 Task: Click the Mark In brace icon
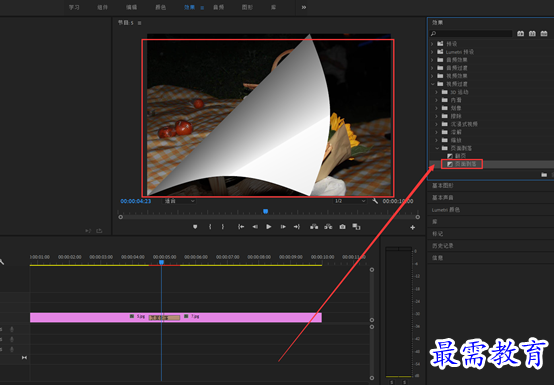coord(210,227)
